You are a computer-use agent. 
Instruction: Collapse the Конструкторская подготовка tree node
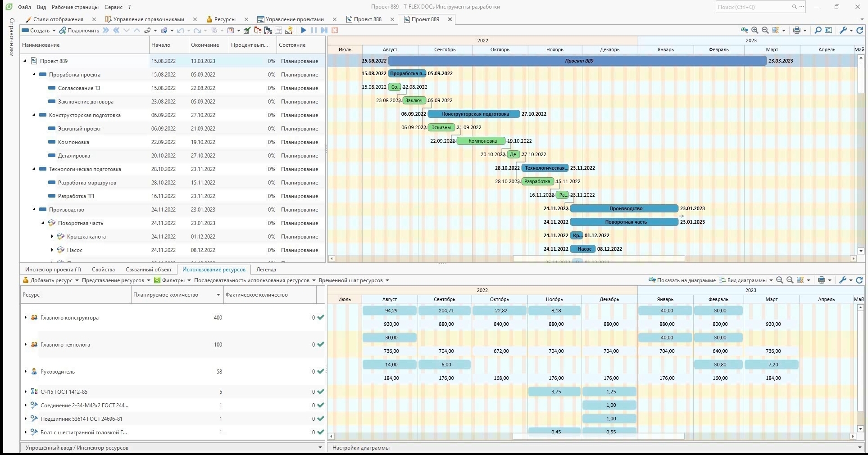(34, 115)
